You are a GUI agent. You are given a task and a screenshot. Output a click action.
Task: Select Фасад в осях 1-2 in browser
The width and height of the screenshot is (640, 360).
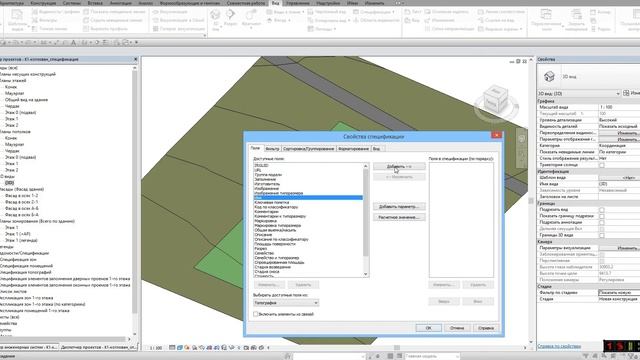[21, 196]
